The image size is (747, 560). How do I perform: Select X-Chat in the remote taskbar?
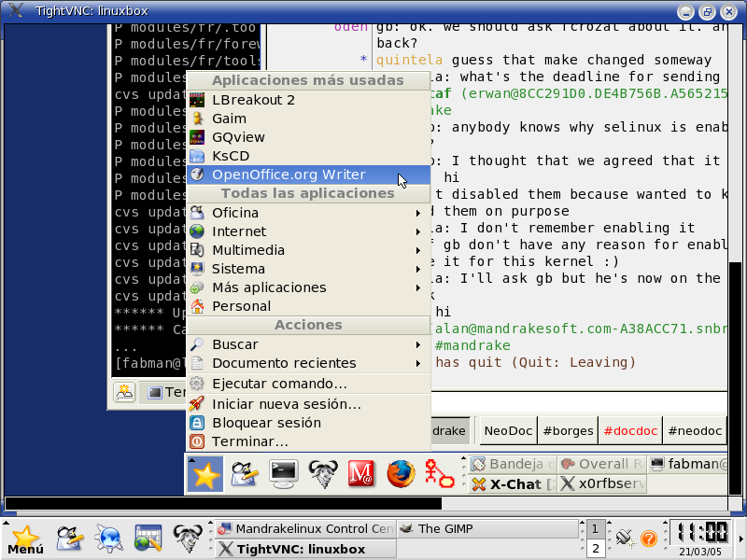tap(513, 484)
